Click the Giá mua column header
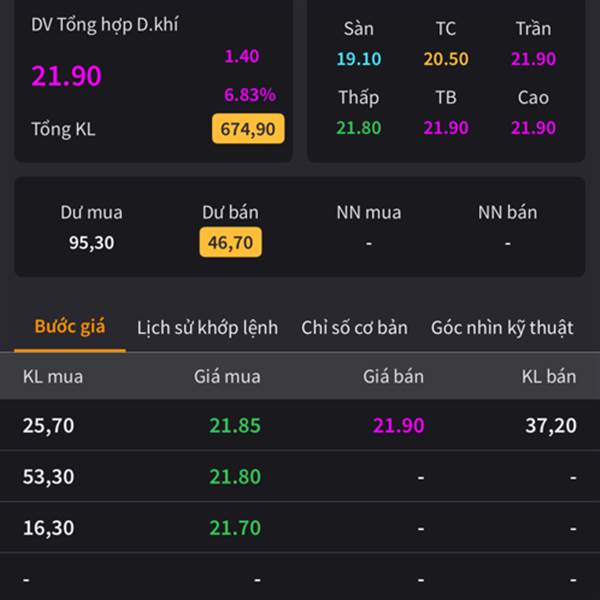Viewport: 600px width, 600px height. (x=227, y=377)
